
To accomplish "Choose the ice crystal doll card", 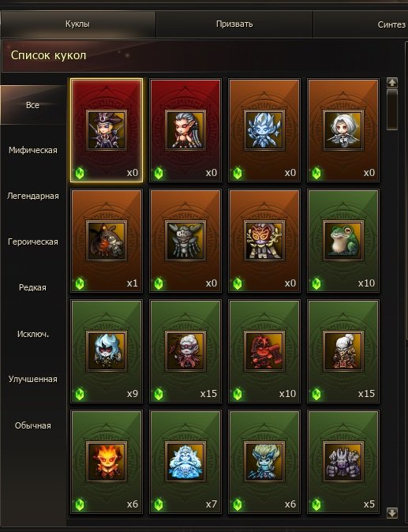I will pos(264,130).
